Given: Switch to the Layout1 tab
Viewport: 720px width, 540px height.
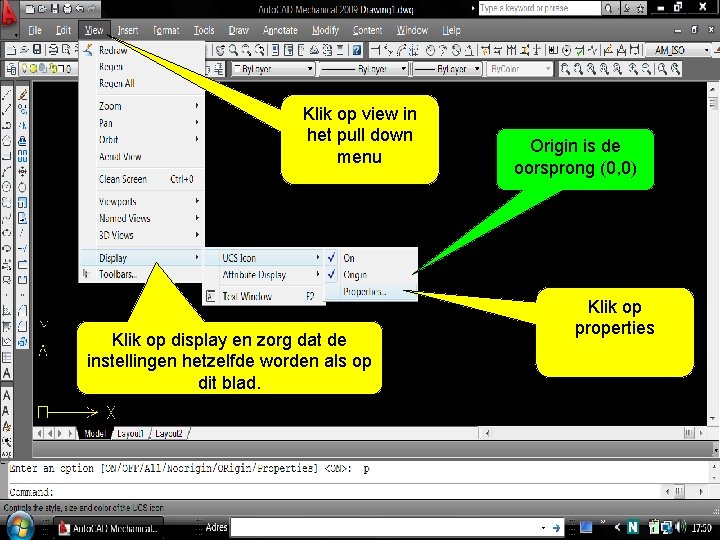Looking at the screenshot, I should 130,433.
